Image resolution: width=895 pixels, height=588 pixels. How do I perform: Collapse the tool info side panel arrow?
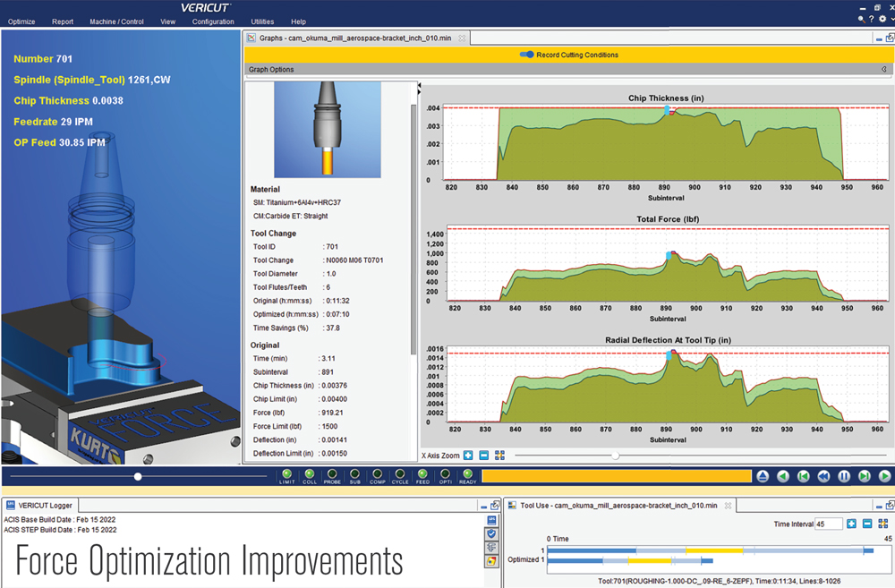[418, 88]
